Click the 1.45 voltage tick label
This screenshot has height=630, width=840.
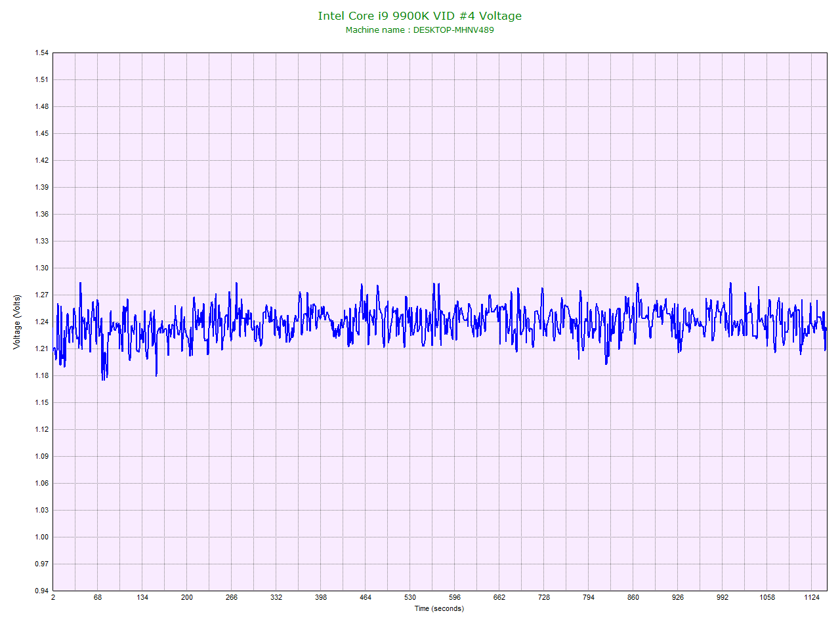click(x=42, y=134)
